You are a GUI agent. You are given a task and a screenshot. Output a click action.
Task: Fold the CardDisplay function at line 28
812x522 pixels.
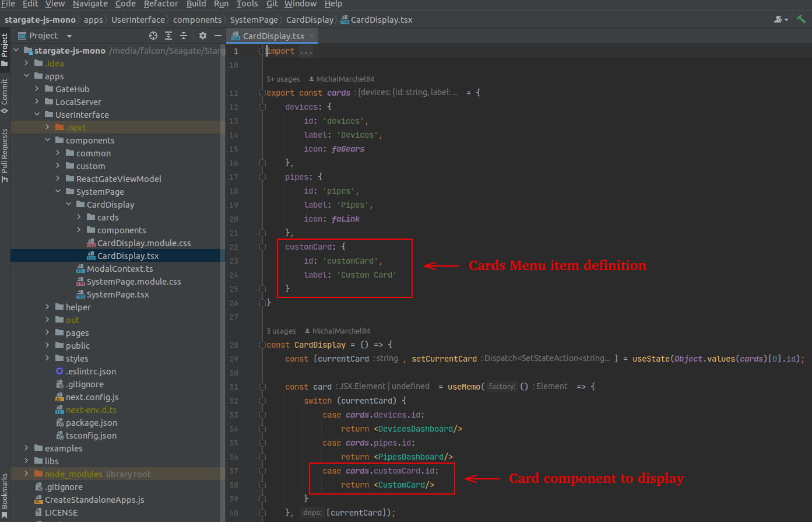tap(262, 345)
